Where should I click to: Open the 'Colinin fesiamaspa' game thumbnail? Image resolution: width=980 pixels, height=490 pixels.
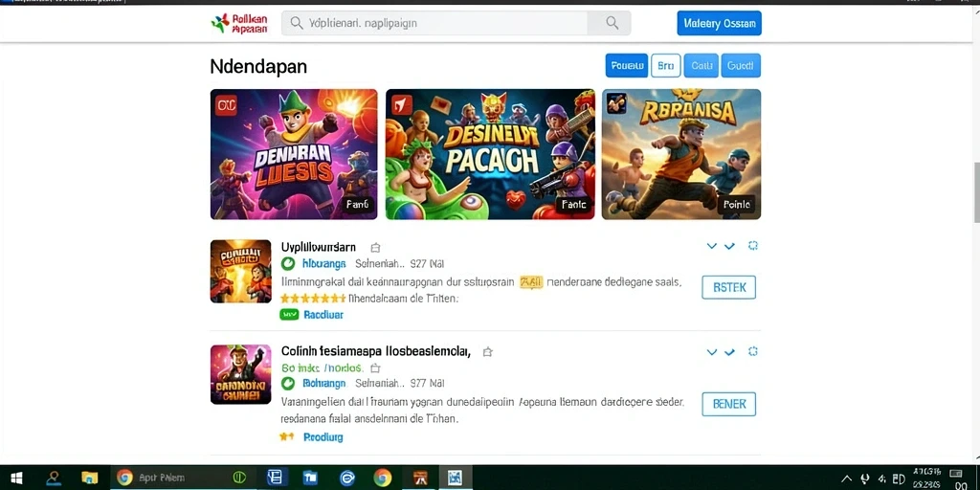click(x=240, y=374)
